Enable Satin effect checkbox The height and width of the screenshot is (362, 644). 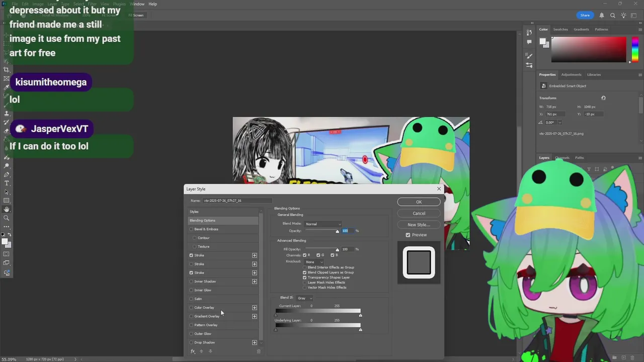(x=191, y=299)
